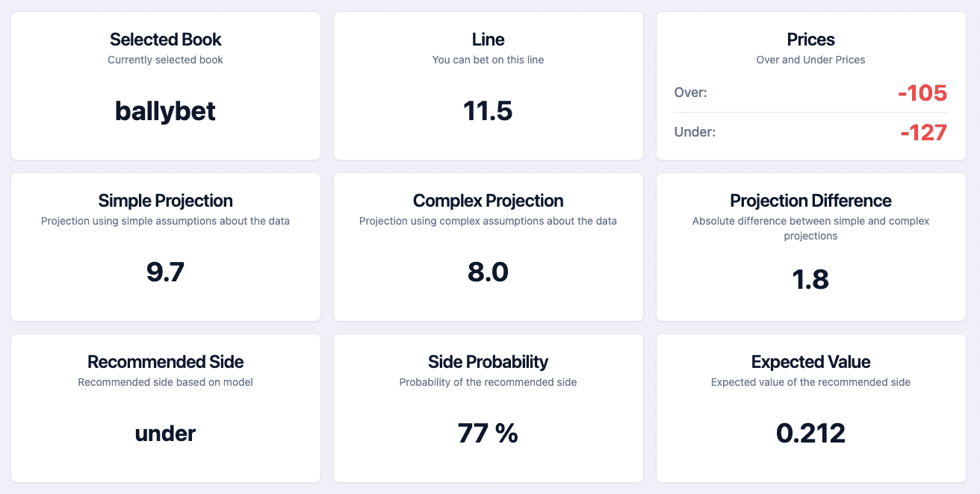Screen dimensions: 980x494
Task: Click the Simple Projection card title
Action: click(165, 200)
